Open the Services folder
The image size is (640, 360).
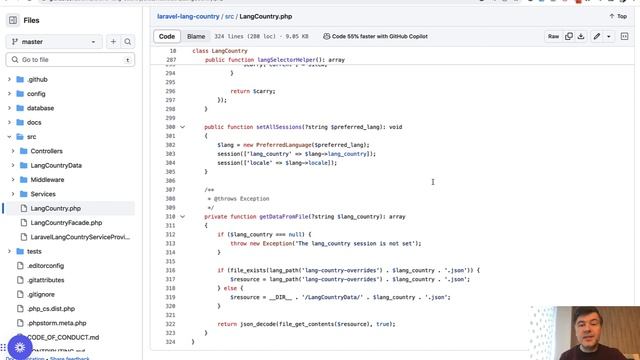point(43,194)
